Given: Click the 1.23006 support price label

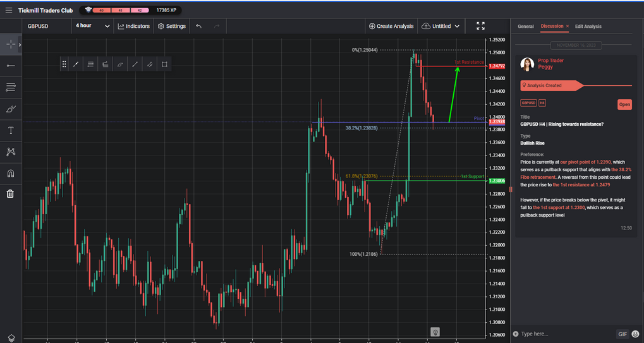Looking at the screenshot, I should point(497,181).
